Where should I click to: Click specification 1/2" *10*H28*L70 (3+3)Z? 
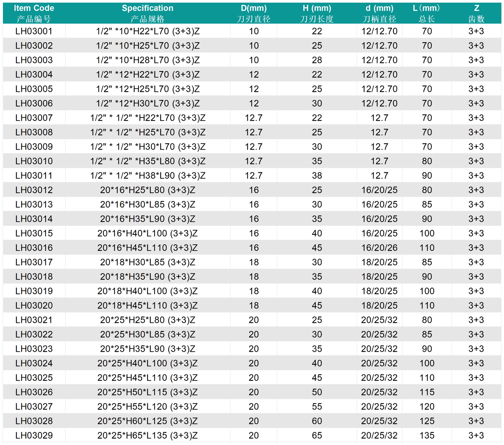pyautogui.click(x=148, y=60)
